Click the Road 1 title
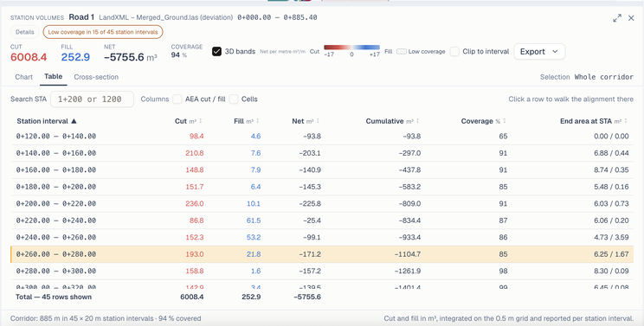This screenshot has height=326, width=644. click(81, 17)
